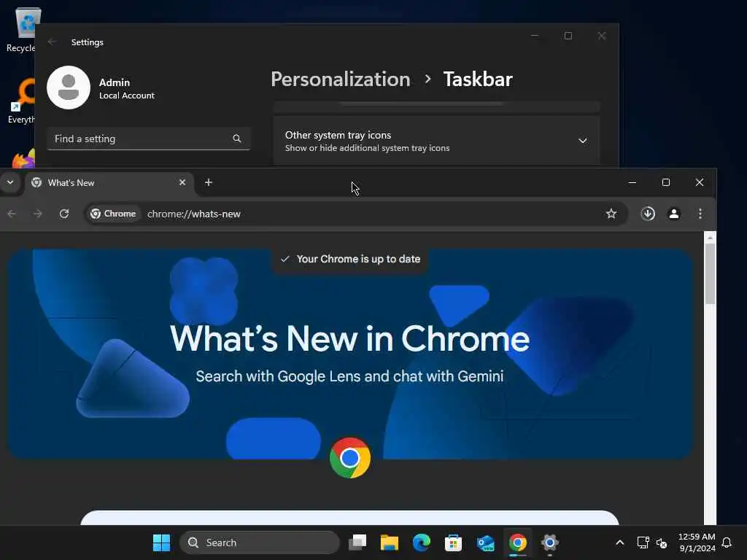747x560 pixels.
Task: Click Admin Local Account name
Action: point(127,88)
